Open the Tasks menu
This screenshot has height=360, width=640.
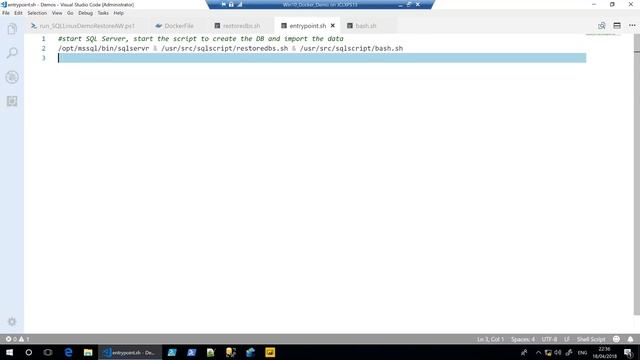click(103, 13)
